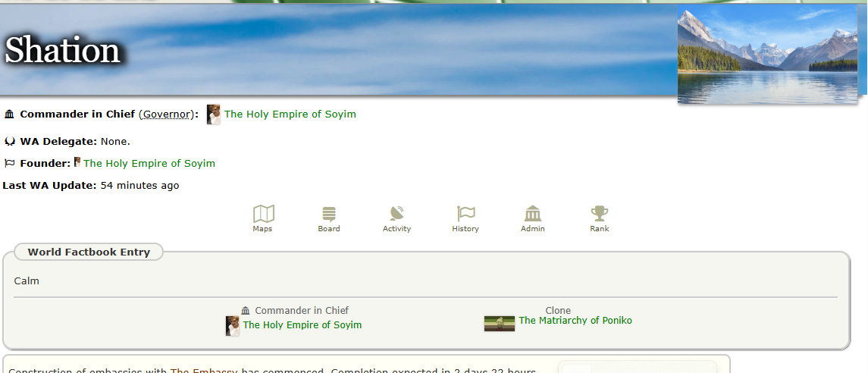This screenshot has height=373, width=868.
Task: View the region's Activity icon
Action: coord(396,215)
